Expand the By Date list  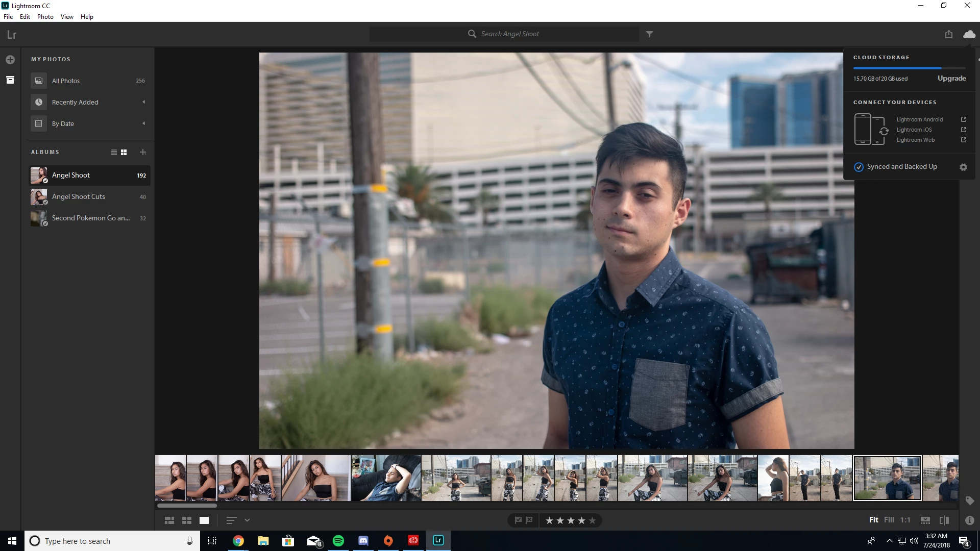pos(143,123)
